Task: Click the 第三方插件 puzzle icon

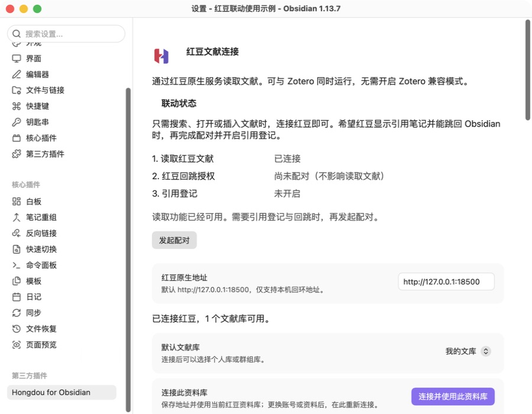Action: (17, 154)
